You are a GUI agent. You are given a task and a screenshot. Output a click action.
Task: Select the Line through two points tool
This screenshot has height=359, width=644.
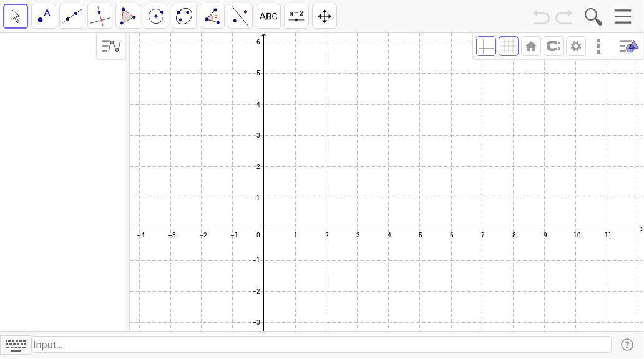tap(72, 16)
